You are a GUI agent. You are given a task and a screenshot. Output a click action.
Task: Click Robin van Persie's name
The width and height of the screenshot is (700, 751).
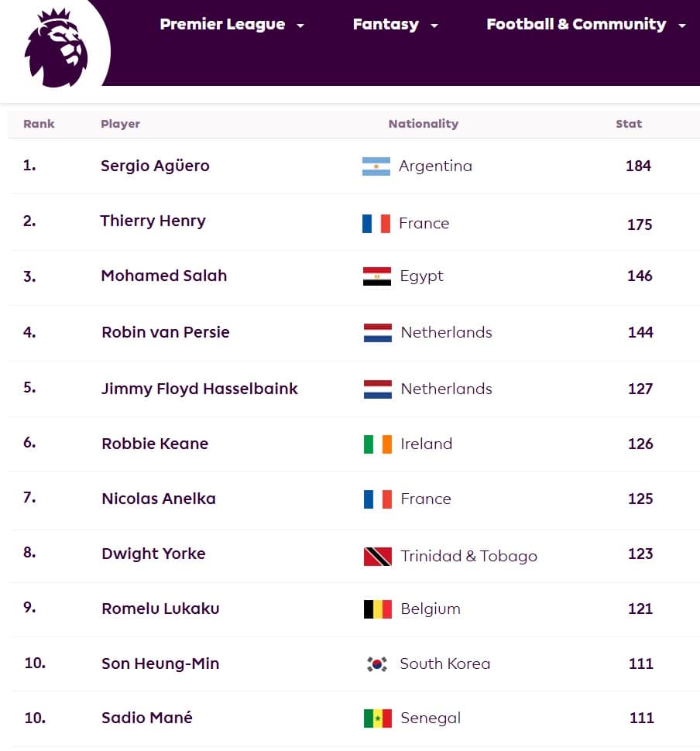[x=166, y=332]
